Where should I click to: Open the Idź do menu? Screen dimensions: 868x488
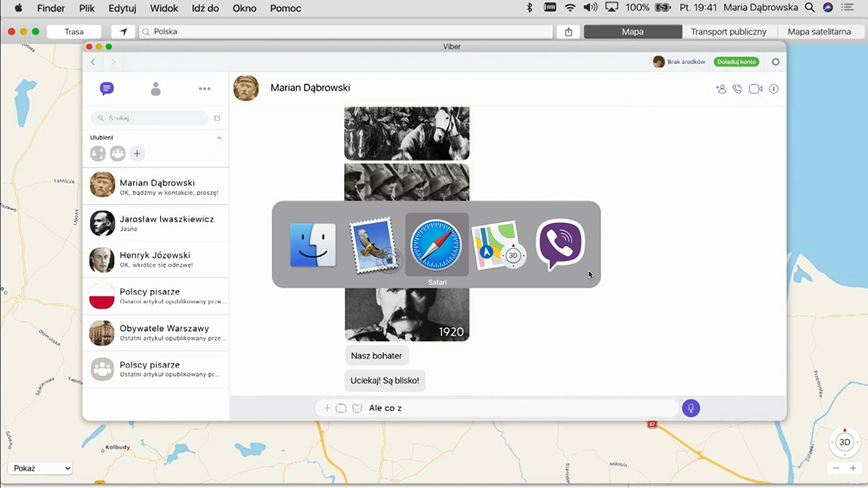coord(206,8)
